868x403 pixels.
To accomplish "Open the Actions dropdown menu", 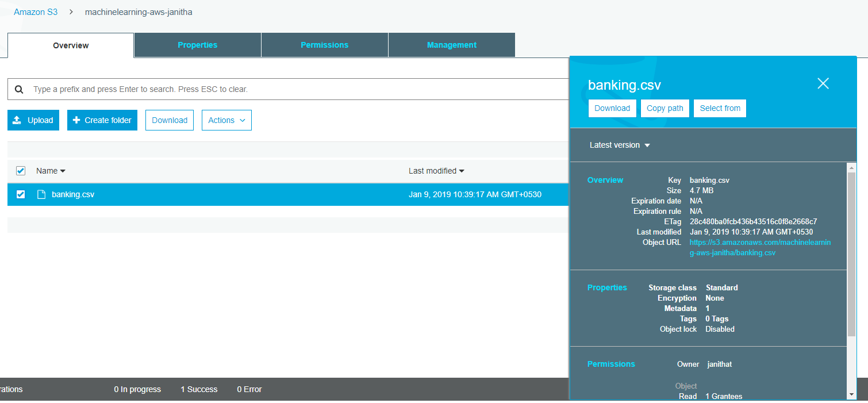I will point(226,120).
